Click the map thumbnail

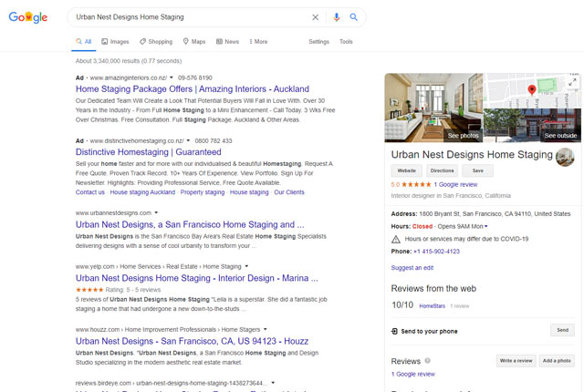point(532,90)
